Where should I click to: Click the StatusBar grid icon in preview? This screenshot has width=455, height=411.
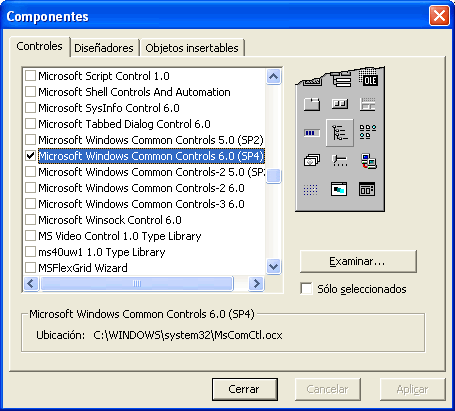368,104
